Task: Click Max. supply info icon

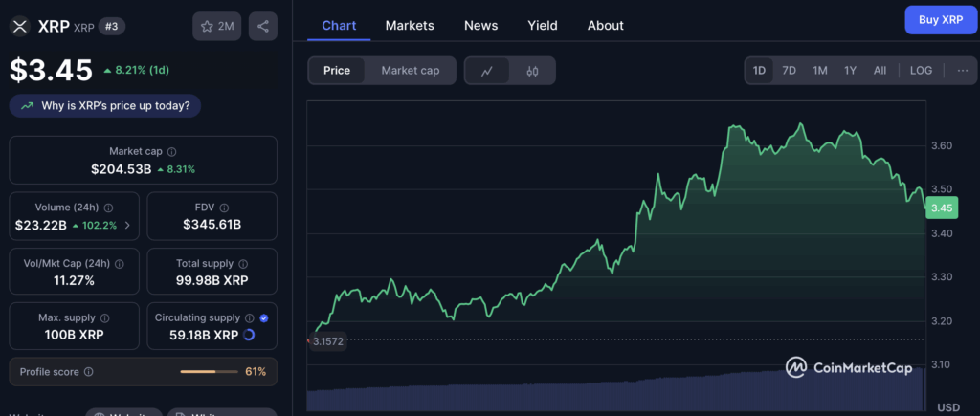Action: click(x=105, y=317)
